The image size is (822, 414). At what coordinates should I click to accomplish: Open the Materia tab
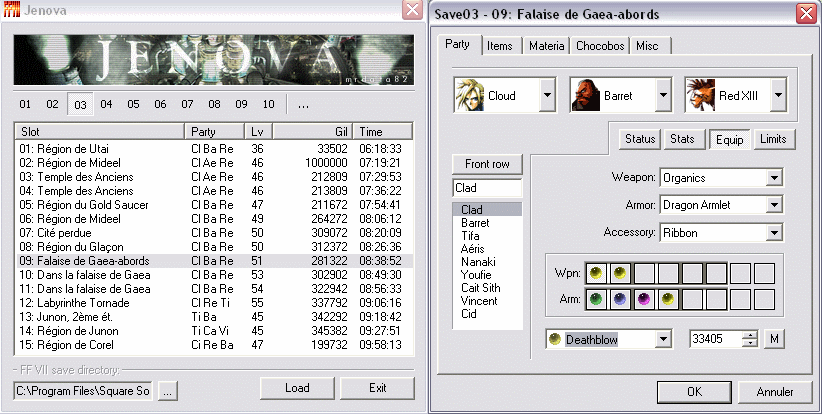(546, 46)
